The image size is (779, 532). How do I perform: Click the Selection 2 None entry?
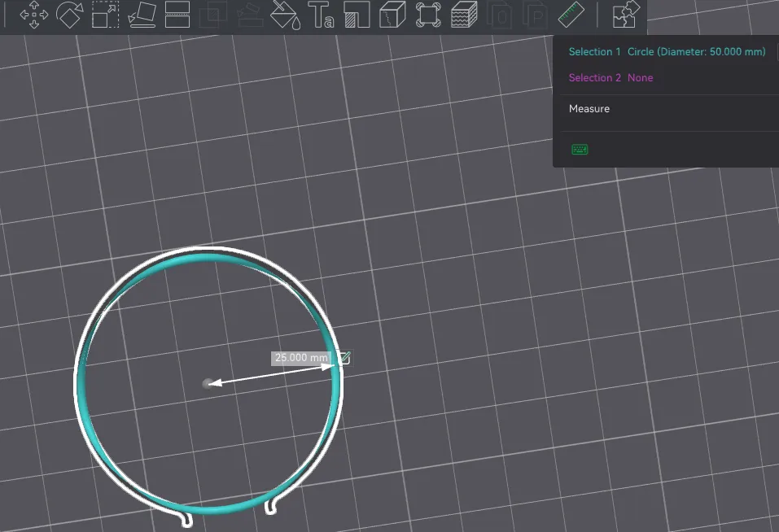pos(611,78)
